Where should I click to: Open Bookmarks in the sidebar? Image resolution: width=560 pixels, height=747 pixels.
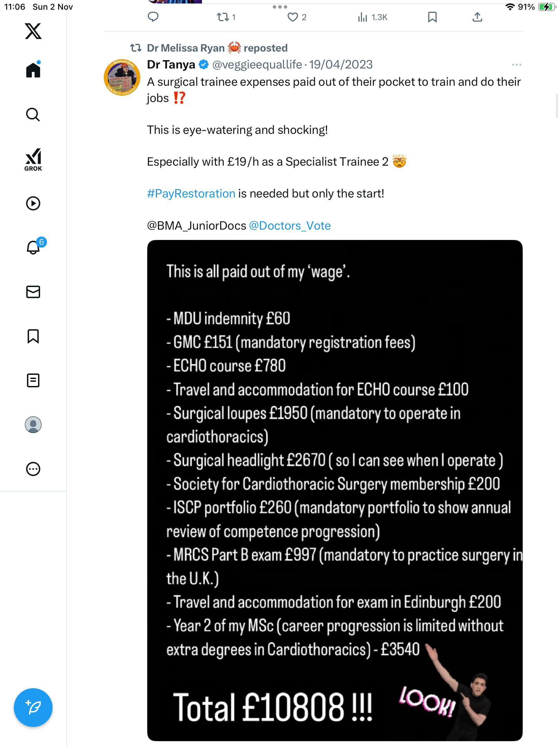click(33, 336)
